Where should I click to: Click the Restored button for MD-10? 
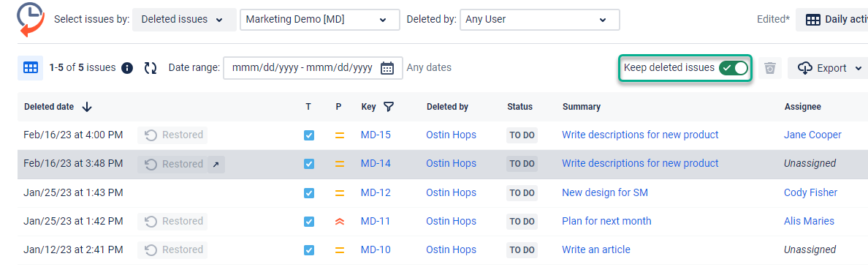pos(172,249)
